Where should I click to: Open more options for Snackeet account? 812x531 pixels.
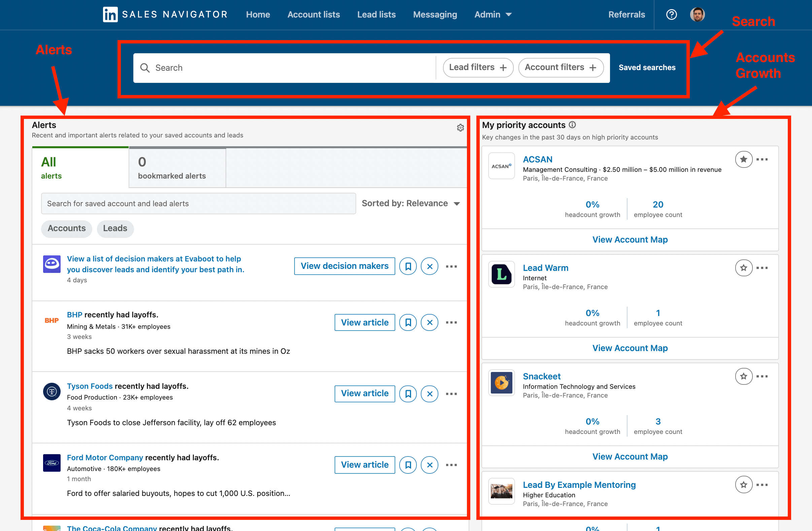pos(762,376)
